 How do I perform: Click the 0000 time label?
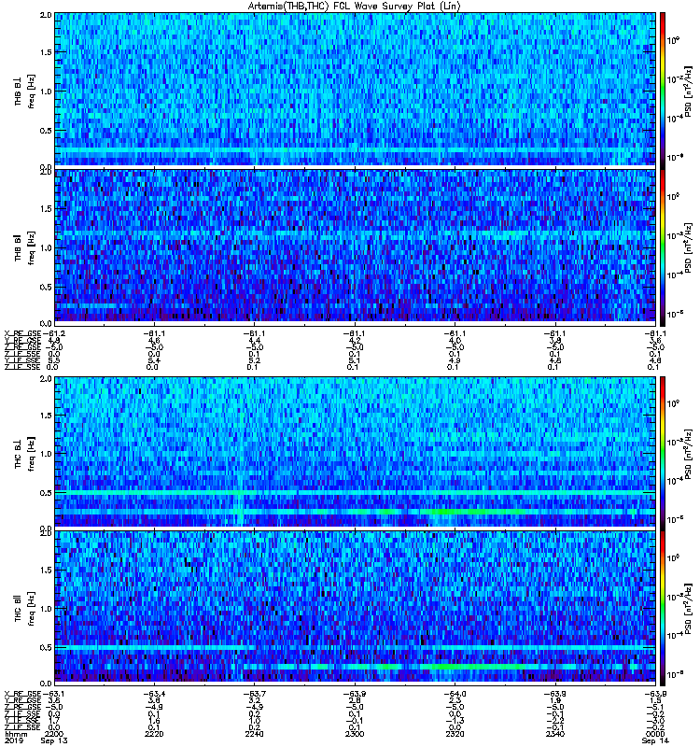point(655,734)
